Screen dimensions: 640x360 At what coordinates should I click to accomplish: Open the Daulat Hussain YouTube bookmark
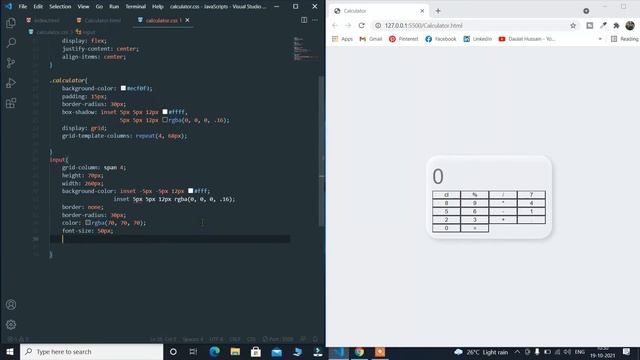pyautogui.click(x=527, y=39)
